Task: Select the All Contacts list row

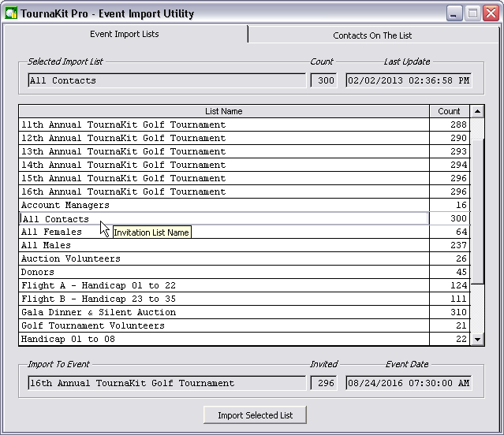Action: (224, 218)
